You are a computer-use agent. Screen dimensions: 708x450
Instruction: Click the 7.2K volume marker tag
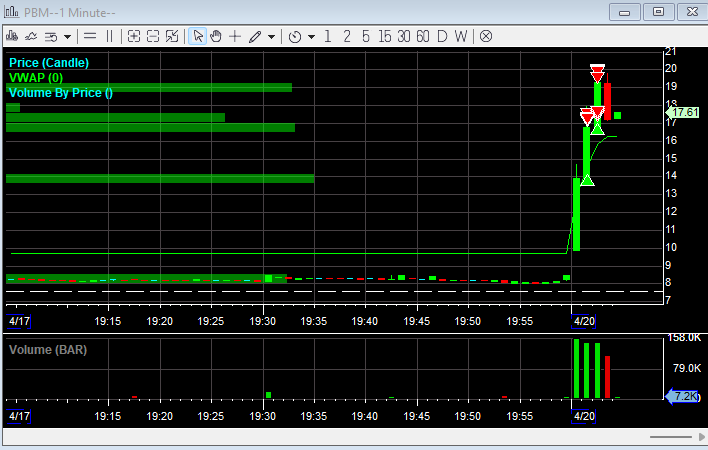click(683, 396)
